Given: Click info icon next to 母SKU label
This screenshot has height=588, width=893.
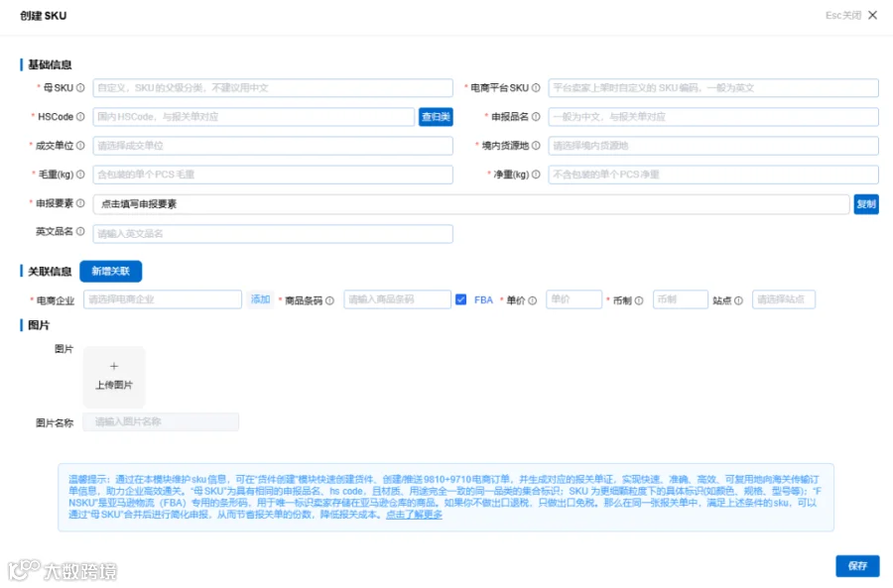Looking at the screenshot, I should click(x=80, y=87).
